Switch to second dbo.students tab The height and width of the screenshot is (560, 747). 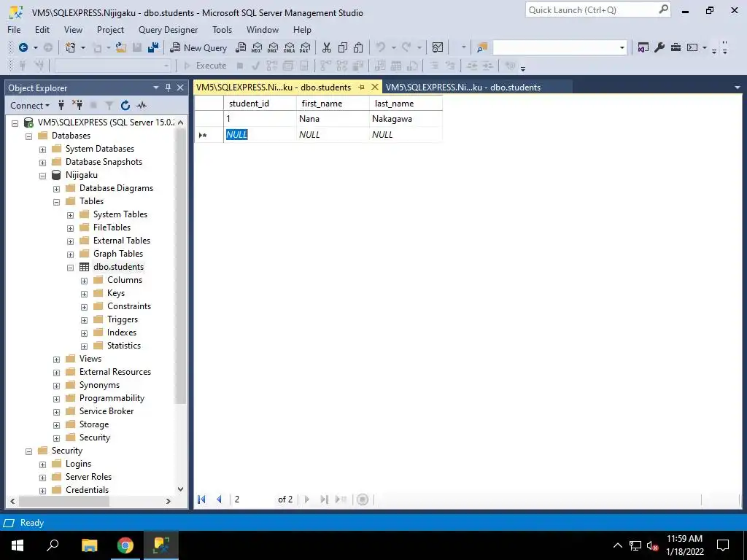coord(463,87)
